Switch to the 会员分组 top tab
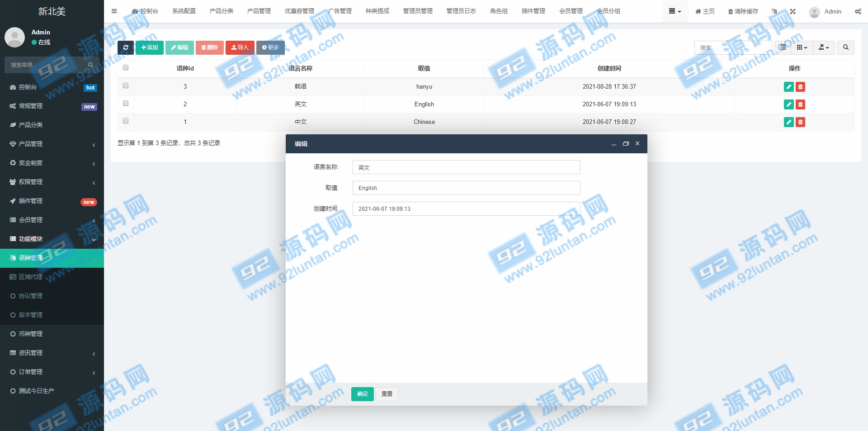 point(609,11)
